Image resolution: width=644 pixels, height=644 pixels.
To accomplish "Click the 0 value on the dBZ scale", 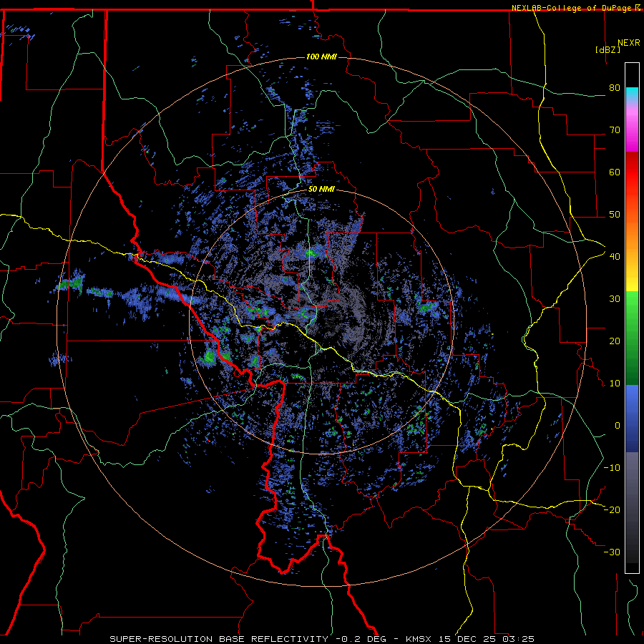I will (618, 426).
